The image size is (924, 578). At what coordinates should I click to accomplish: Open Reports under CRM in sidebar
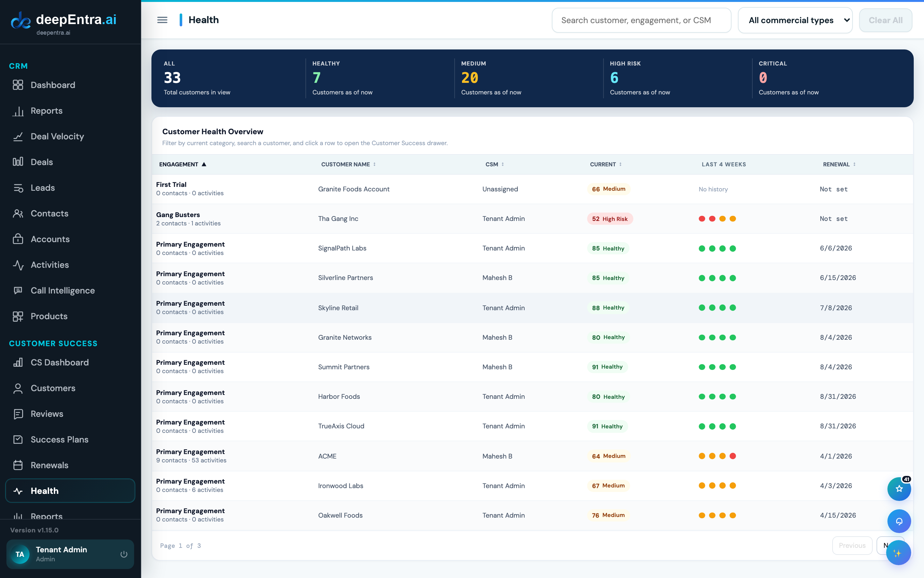click(x=70, y=111)
